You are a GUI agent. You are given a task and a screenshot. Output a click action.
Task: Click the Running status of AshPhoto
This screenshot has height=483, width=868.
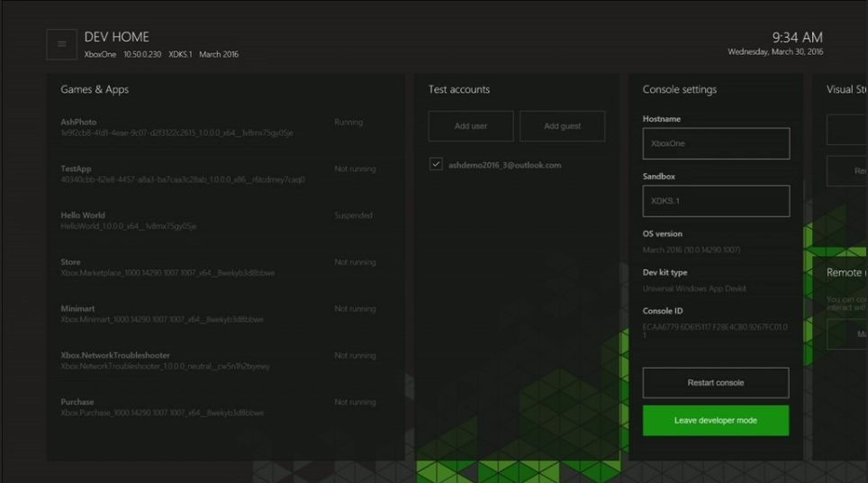pos(348,123)
